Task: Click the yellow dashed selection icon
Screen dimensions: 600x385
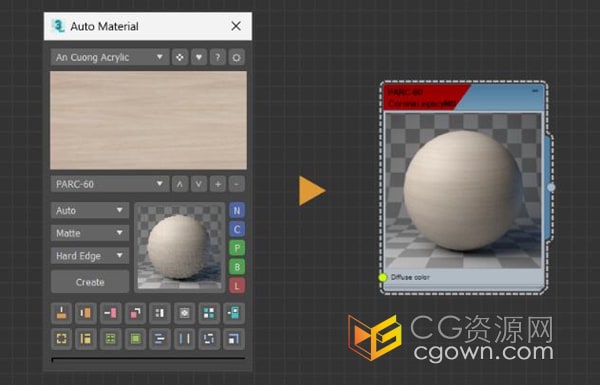Action: coord(61,339)
